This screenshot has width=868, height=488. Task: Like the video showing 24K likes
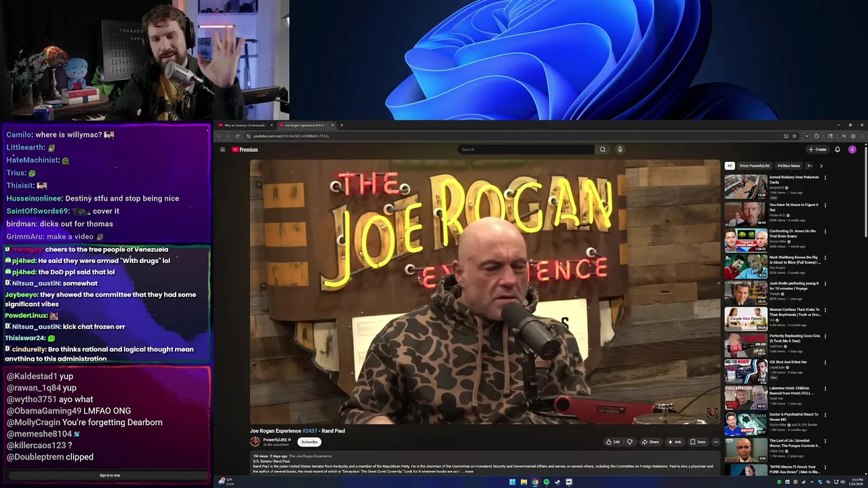(x=613, y=442)
